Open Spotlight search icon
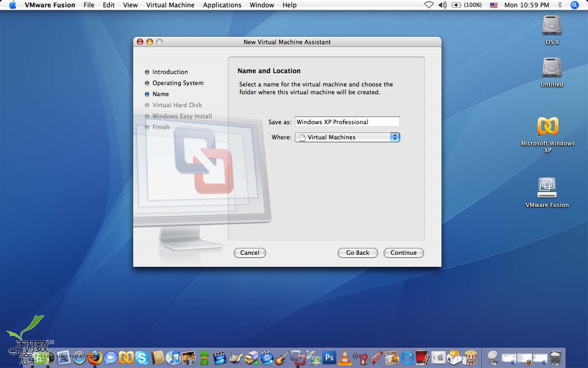 (x=575, y=5)
